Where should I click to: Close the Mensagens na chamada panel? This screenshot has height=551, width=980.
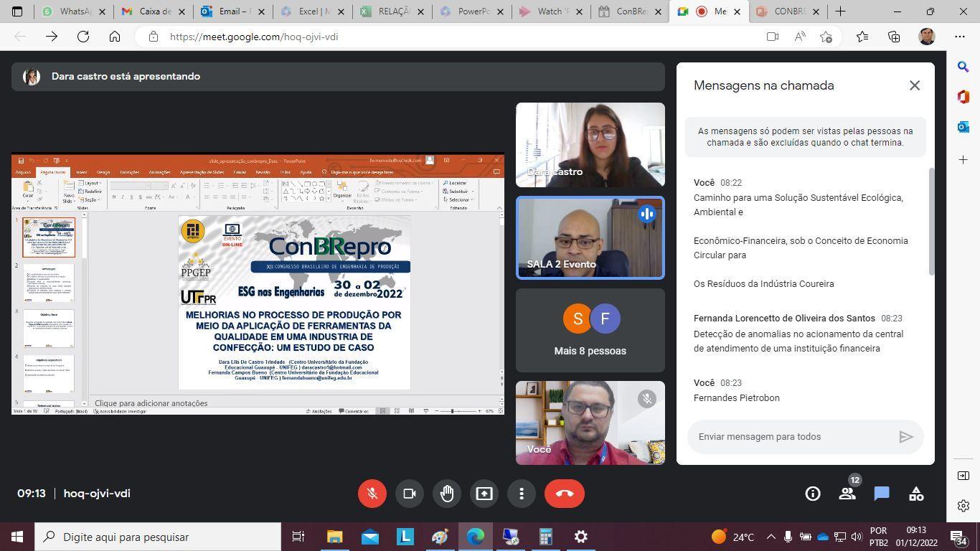click(914, 85)
